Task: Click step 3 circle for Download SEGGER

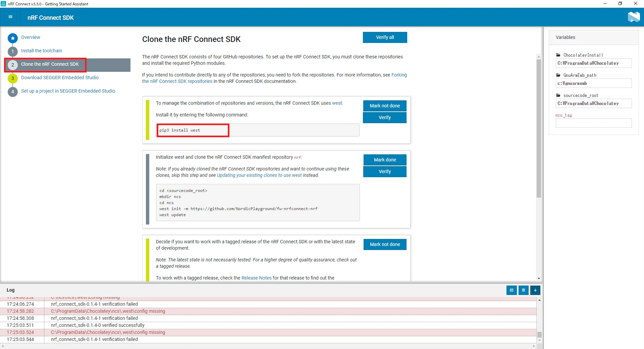Action: point(13,79)
